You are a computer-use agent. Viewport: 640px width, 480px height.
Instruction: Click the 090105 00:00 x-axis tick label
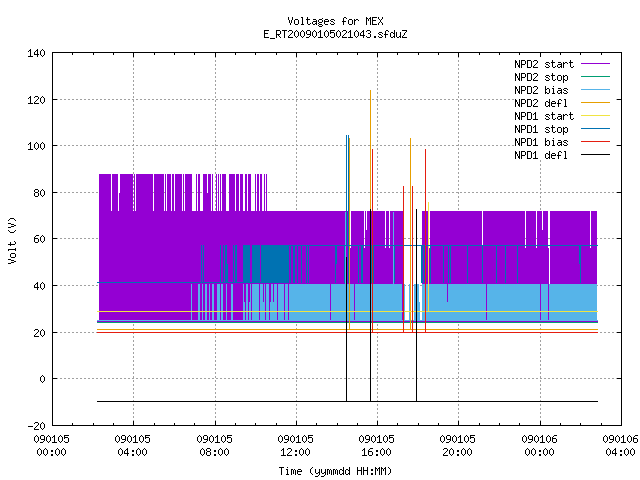coord(51,446)
